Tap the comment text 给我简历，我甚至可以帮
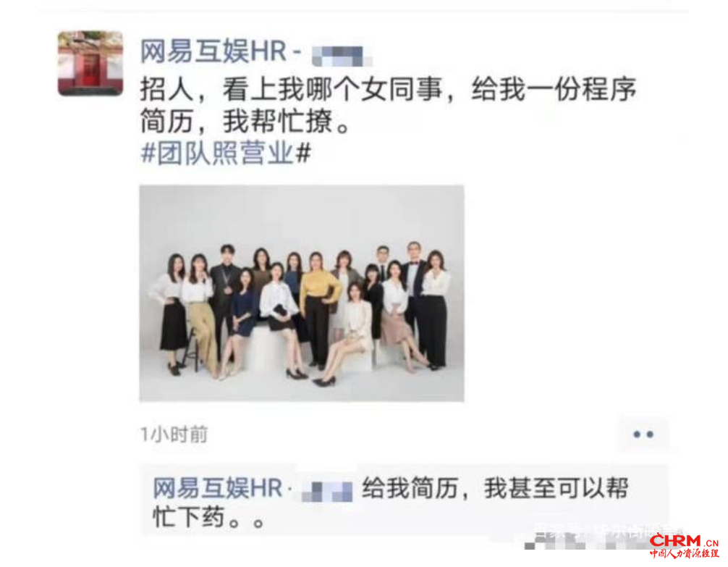This screenshot has width=728, height=567. [x=495, y=489]
